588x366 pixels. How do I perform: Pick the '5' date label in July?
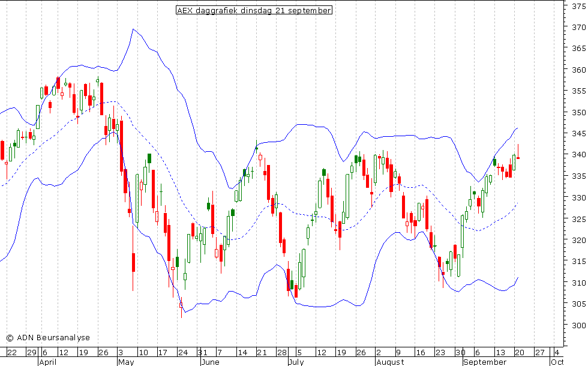[x=299, y=353]
